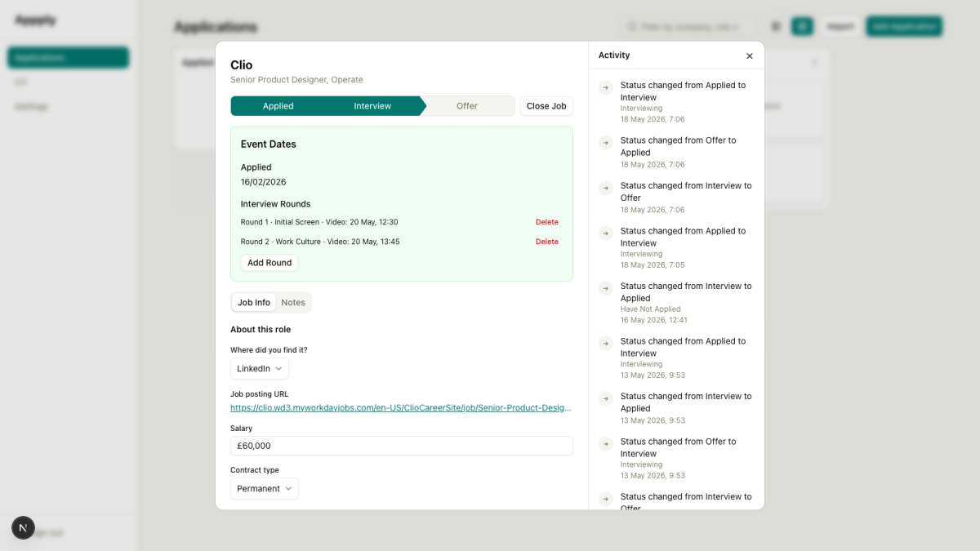Switch to the Notes tab
980x551 pixels.
(x=293, y=303)
